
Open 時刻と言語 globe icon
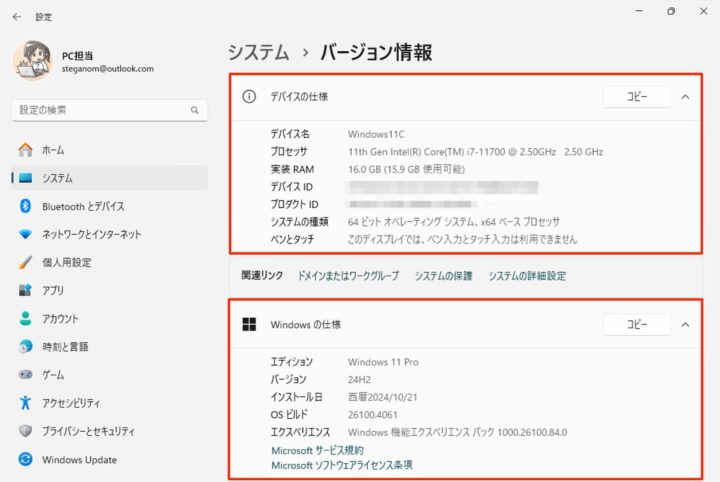25,346
